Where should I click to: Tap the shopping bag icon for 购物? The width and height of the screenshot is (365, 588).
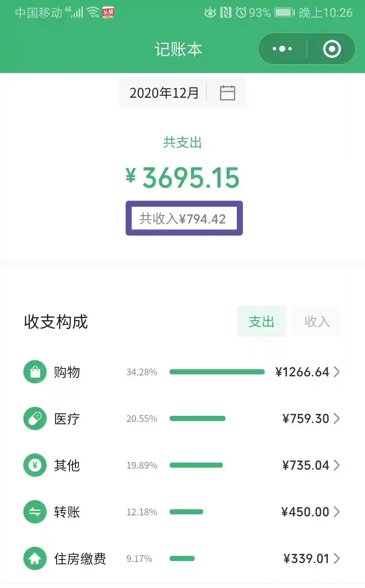(x=35, y=372)
